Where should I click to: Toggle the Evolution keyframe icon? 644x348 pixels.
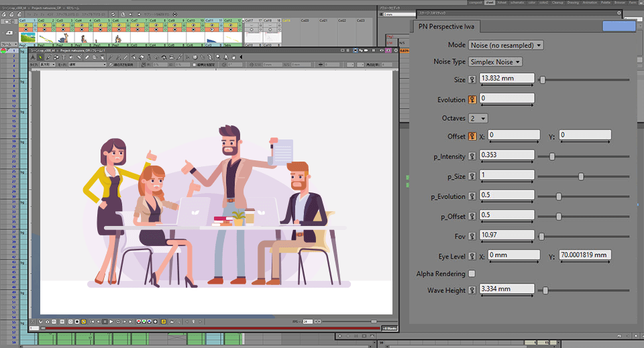(x=472, y=100)
